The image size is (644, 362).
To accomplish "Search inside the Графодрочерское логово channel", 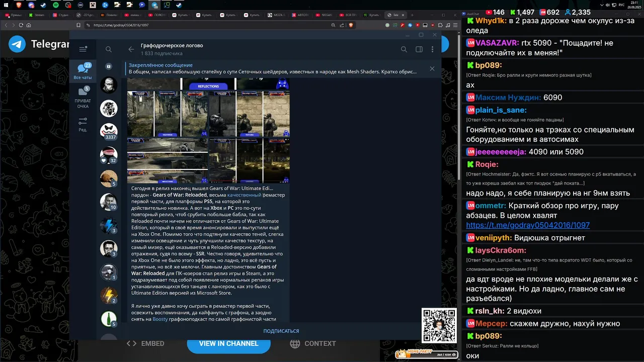I will tap(404, 49).
